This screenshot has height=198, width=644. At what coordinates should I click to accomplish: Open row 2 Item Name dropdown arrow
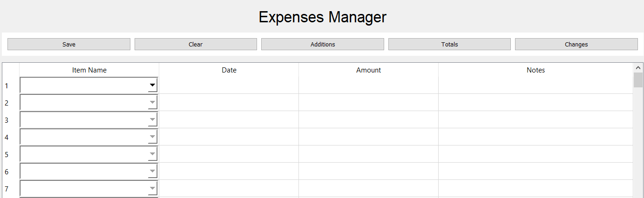coord(152,103)
